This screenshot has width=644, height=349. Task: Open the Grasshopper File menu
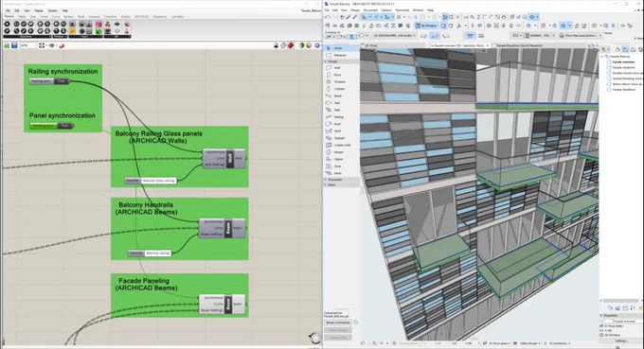point(8,10)
